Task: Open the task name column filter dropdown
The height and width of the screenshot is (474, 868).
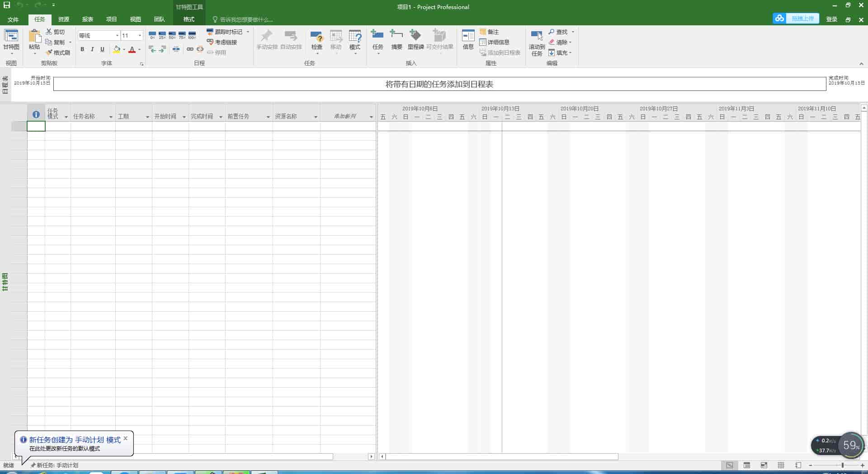Action: tap(111, 117)
